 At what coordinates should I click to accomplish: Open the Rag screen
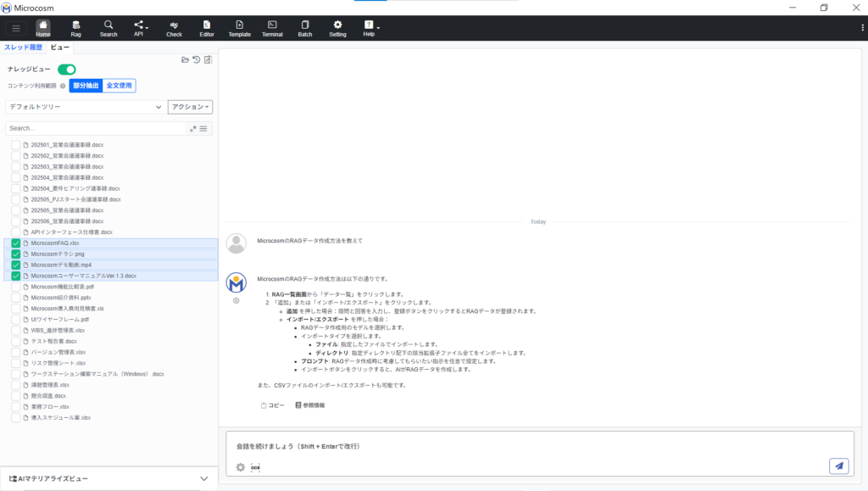tap(75, 28)
